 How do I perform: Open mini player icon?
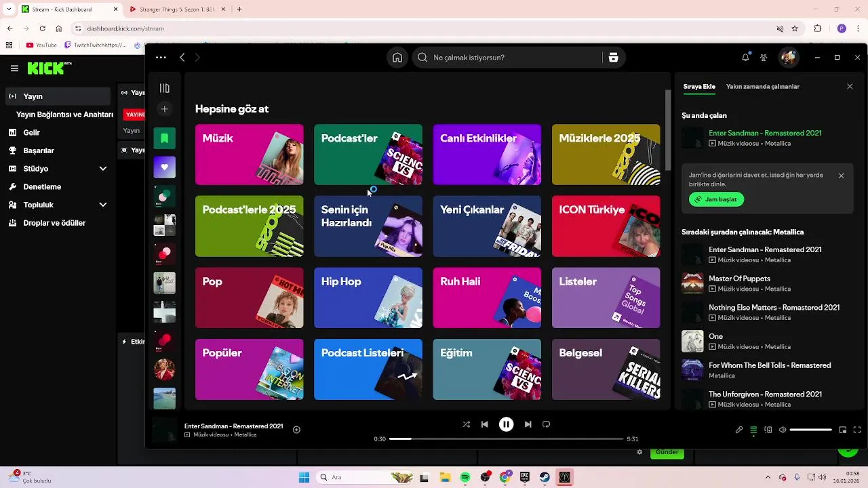click(x=843, y=430)
